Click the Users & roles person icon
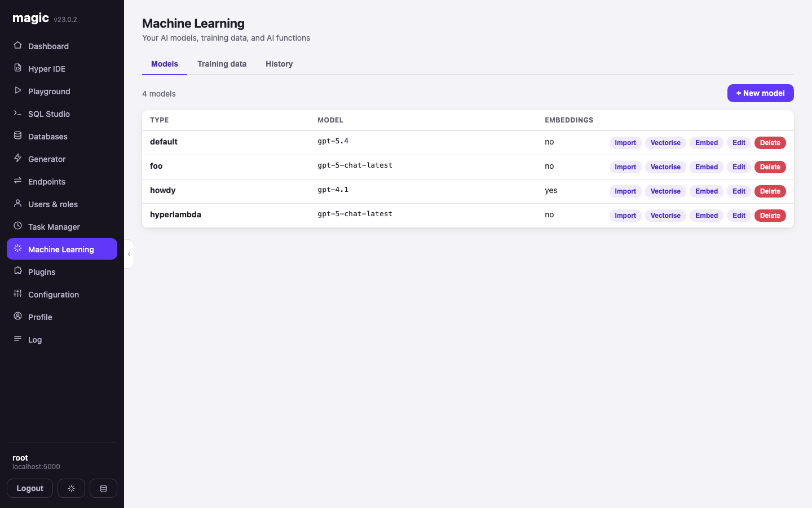 (x=17, y=203)
